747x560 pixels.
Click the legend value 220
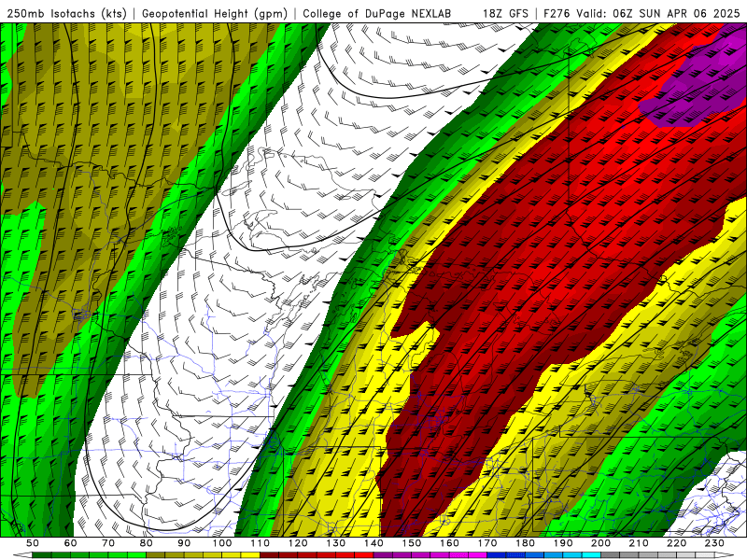point(677,543)
